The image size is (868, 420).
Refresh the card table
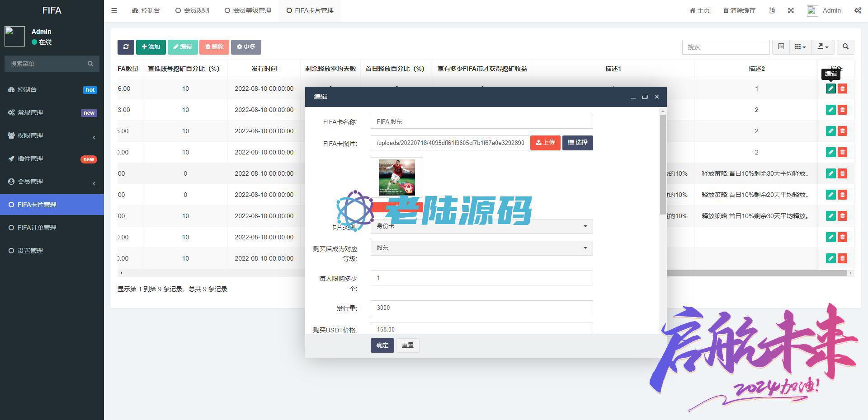126,47
